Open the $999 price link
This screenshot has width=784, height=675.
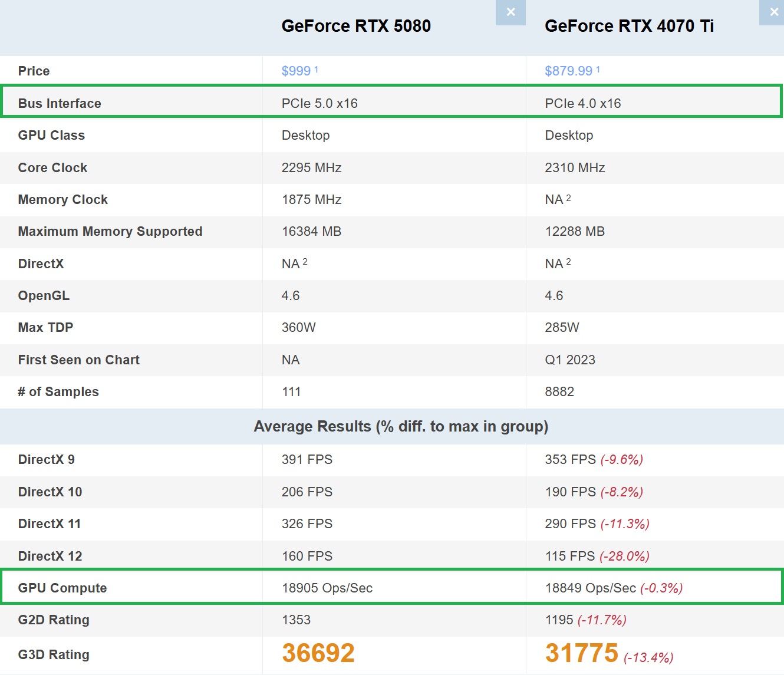(x=296, y=71)
